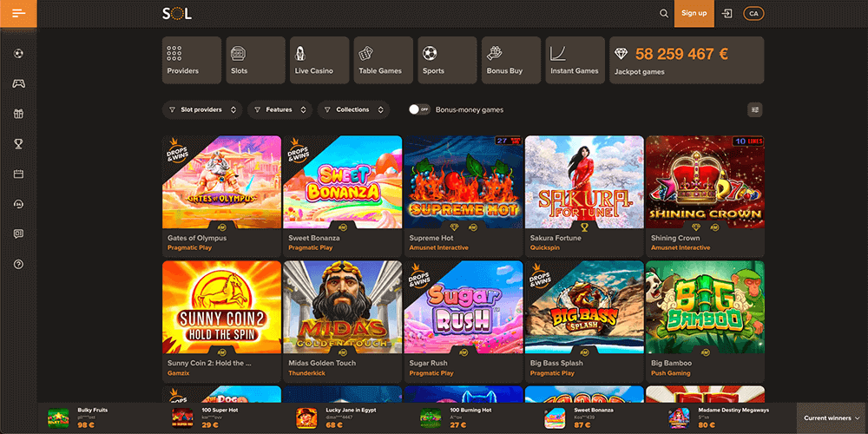Image resolution: width=868 pixels, height=434 pixels.
Task: Open the Sports category
Action: (x=447, y=61)
